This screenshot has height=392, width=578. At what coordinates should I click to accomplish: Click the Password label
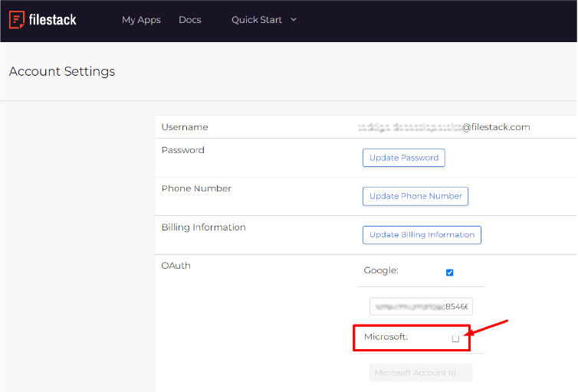pos(183,150)
